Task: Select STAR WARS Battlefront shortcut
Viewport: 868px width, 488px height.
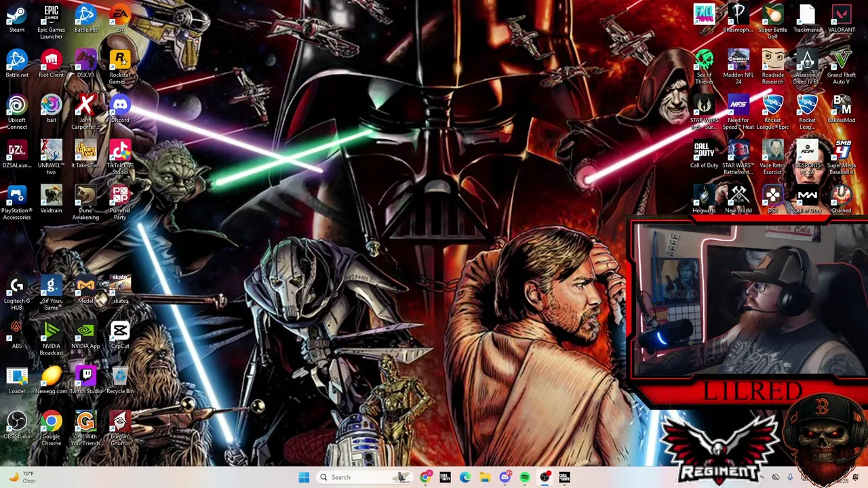Action: (738, 158)
